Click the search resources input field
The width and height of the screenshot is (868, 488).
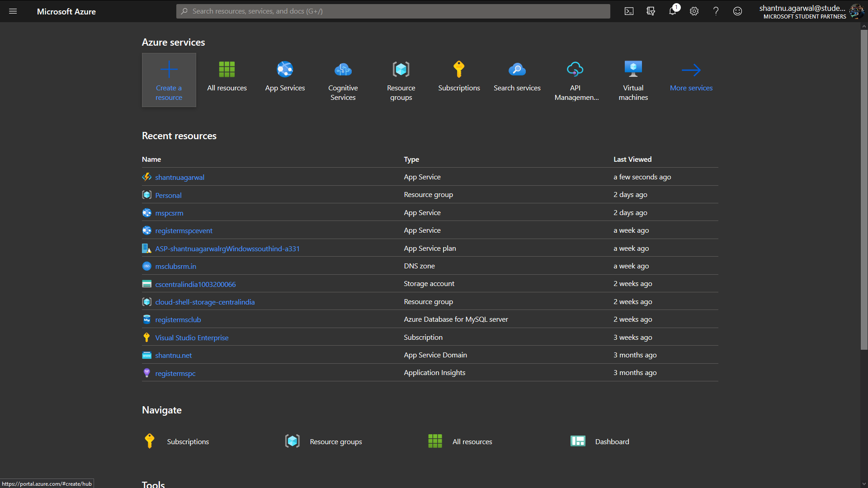coord(393,11)
